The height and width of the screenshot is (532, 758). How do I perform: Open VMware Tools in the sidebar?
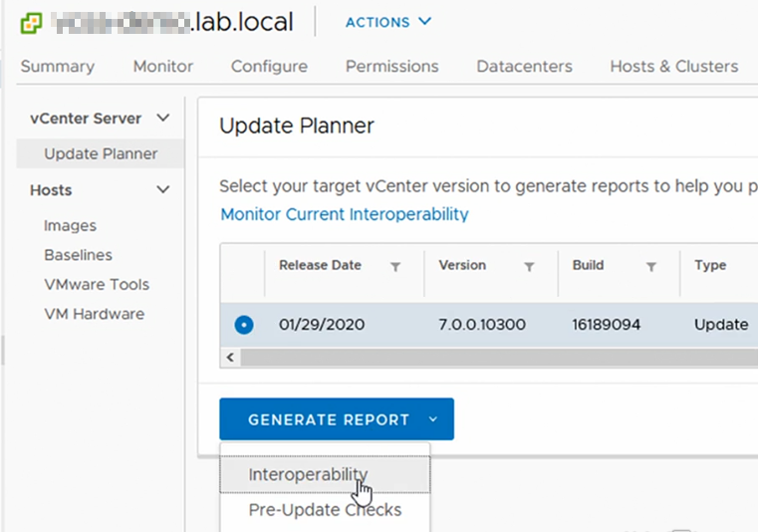(x=97, y=284)
